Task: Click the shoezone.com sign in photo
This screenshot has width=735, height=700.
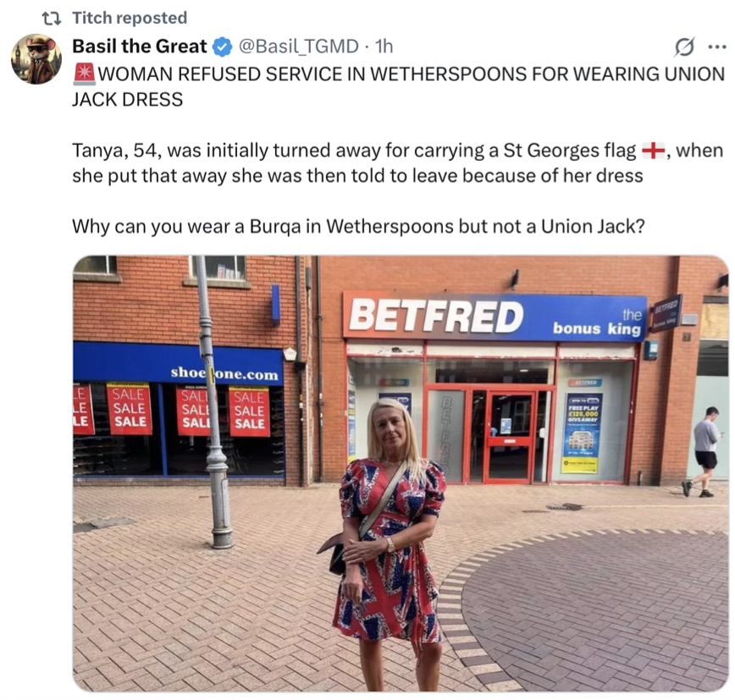Action: (224, 373)
